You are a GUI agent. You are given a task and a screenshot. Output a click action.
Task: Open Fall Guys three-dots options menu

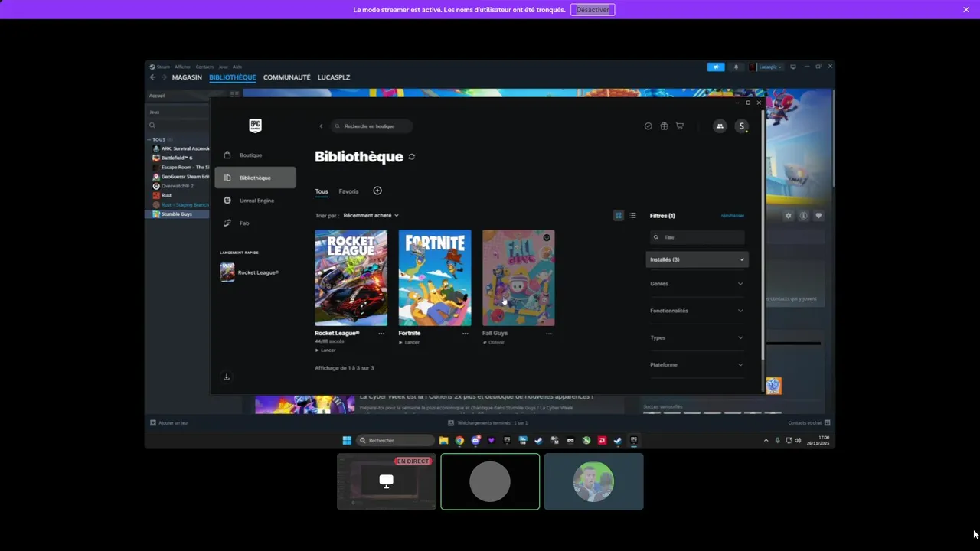548,334
